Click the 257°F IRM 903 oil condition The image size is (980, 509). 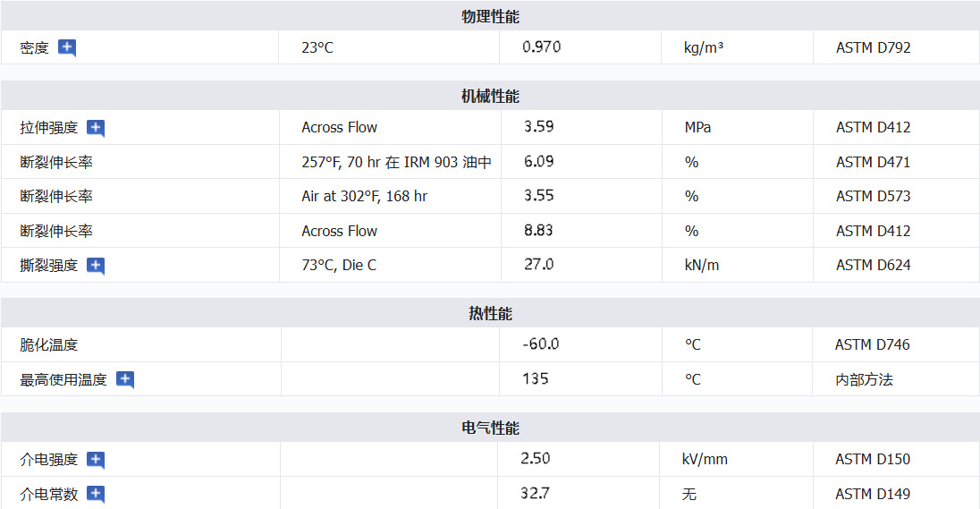[396, 162]
